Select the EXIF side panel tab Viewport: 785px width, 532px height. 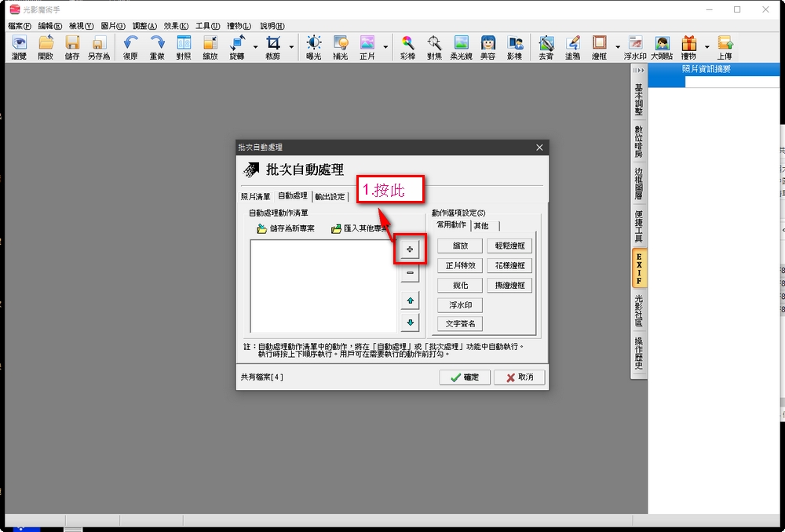point(639,268)
